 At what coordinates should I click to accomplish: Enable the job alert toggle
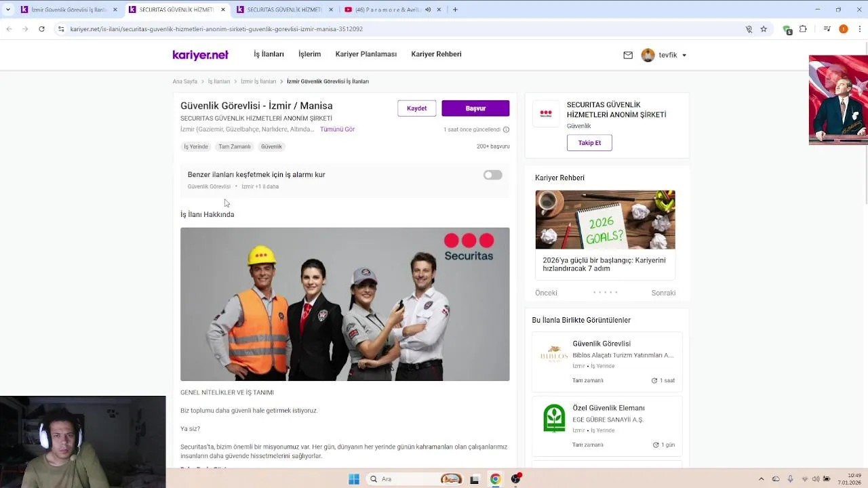(493, 175)
